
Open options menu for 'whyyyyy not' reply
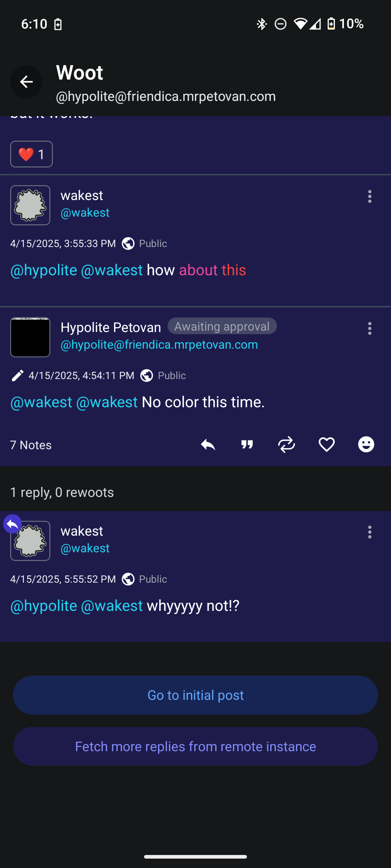370,532
